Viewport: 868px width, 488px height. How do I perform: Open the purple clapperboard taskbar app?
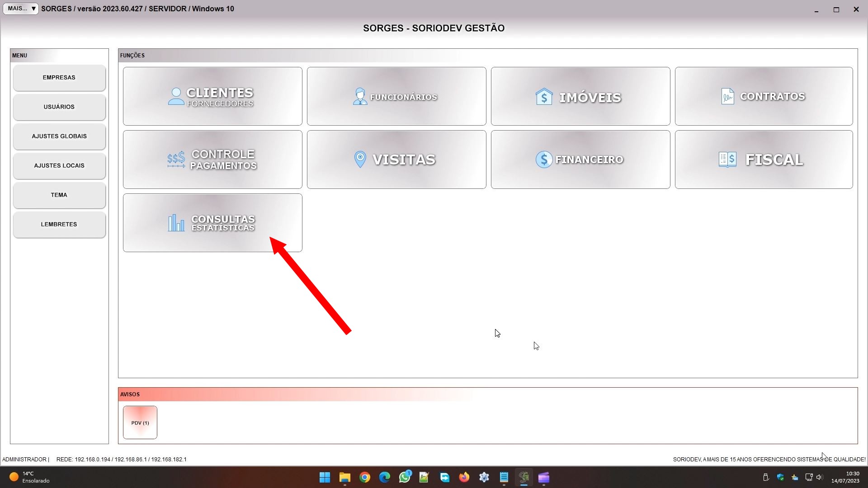click(543, 478)
